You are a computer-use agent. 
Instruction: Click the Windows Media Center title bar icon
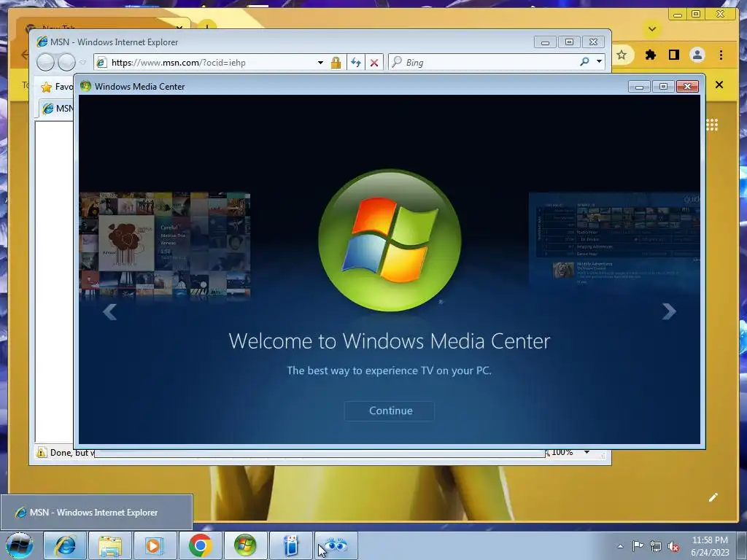pyautogui.click(x=86, y=86)
